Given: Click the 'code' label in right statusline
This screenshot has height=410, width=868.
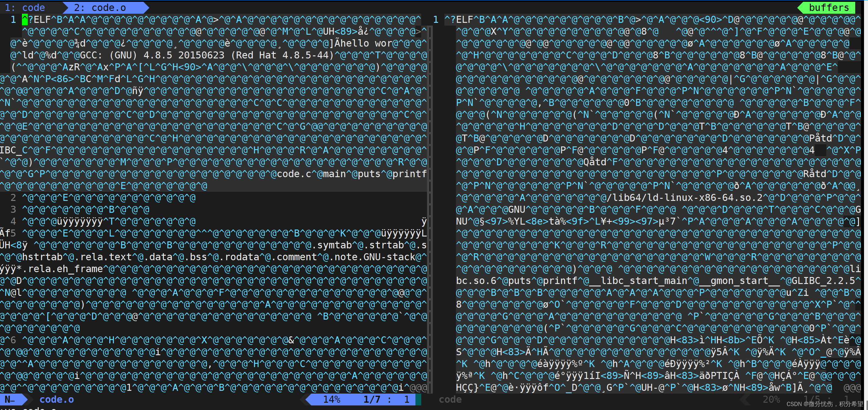Looking at the screenshot, I should point(450,400).
